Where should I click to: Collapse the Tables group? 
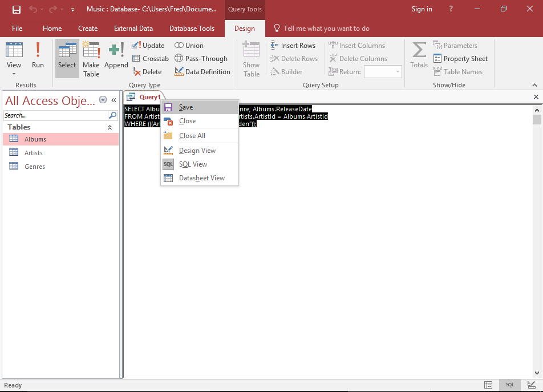110,127
